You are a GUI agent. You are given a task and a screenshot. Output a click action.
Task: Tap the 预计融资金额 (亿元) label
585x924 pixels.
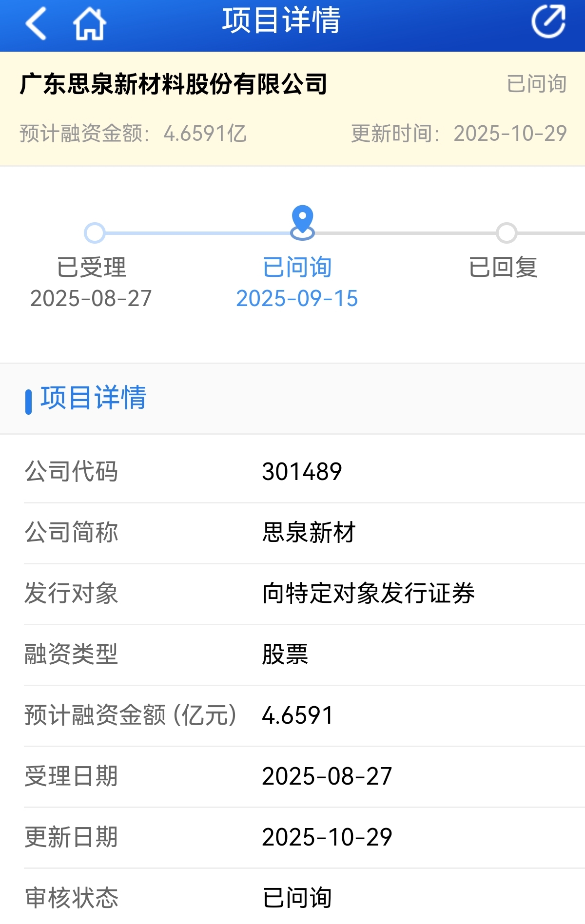[131, 715]
